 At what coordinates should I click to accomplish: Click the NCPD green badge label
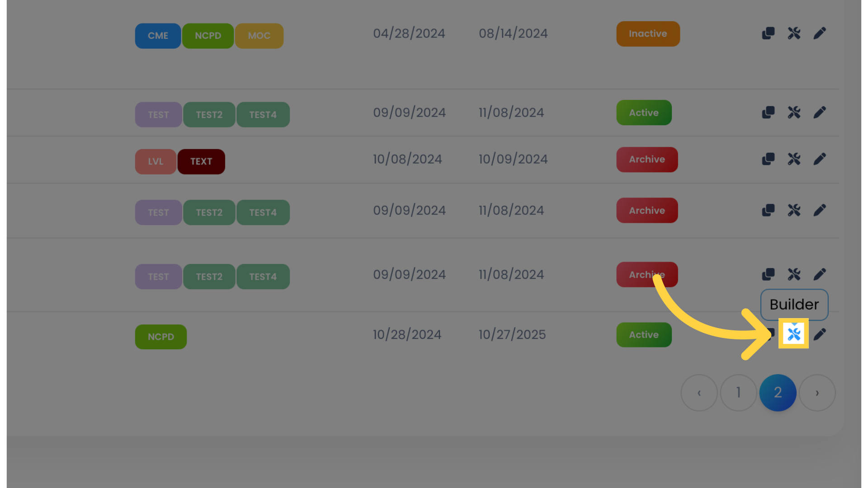[x=161, y=336]
